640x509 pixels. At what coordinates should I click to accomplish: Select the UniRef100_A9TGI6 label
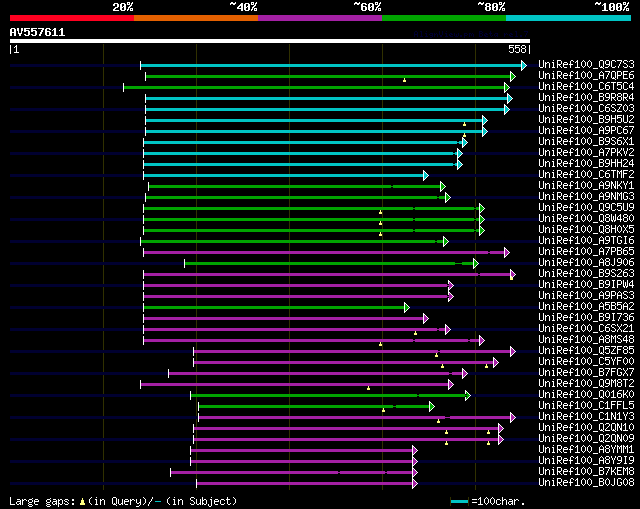586,241
